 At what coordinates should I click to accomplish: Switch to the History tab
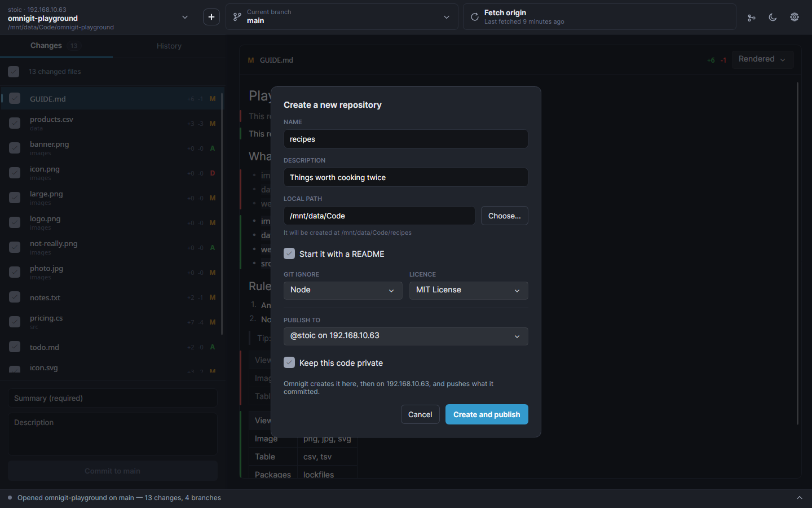[x=169, y=46]
